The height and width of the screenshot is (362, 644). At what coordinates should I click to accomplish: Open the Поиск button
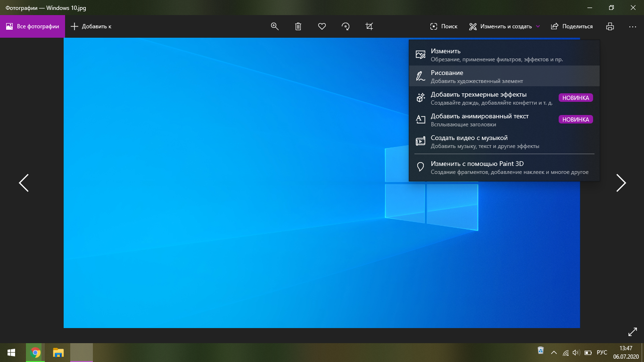click(444, 26)
